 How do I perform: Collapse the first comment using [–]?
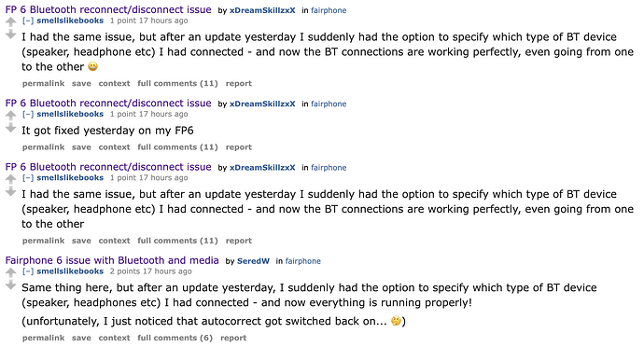pos(28,21)
